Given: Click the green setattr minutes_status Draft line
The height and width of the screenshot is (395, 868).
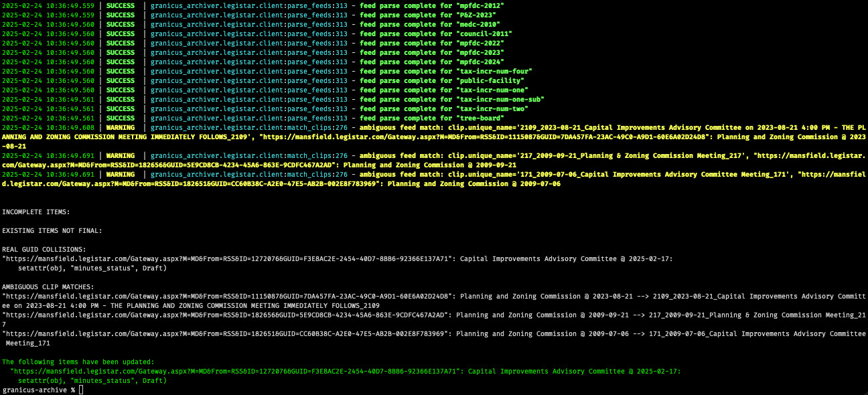Looking at the screenshot, I should pos(92,380).
